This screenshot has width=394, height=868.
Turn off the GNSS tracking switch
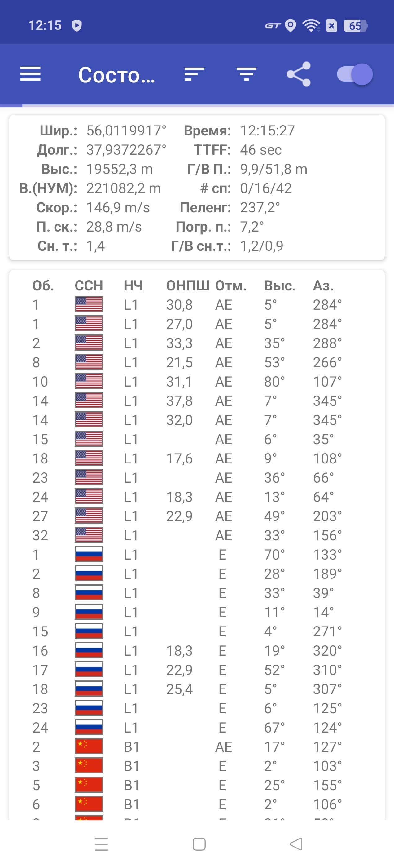click(x=355, y=74)
